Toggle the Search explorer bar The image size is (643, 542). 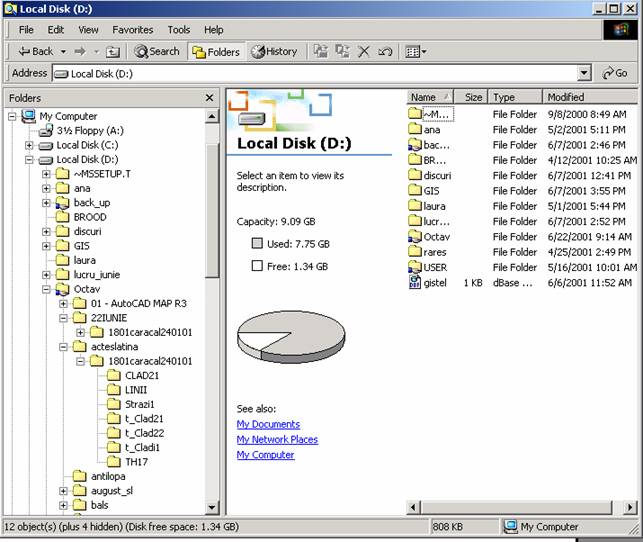tap(157, 51)
